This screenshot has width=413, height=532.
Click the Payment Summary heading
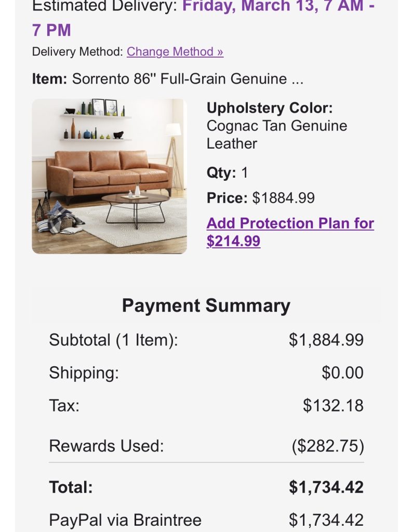206,305
